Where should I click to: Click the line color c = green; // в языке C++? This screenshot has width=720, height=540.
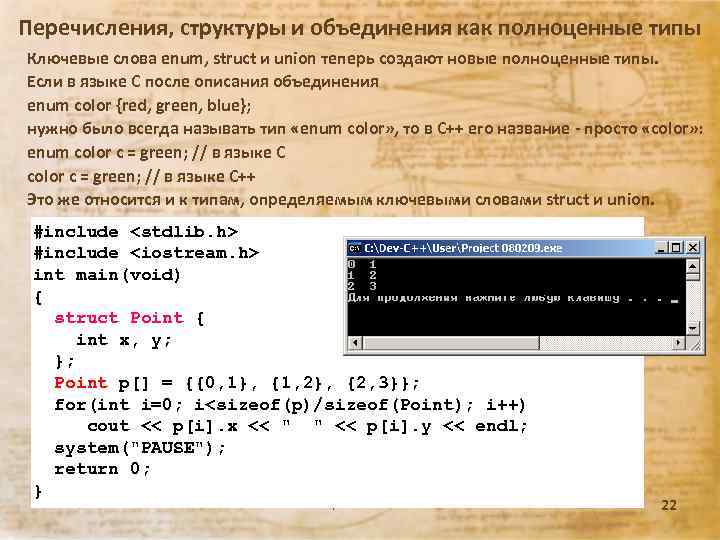point(141,176)
